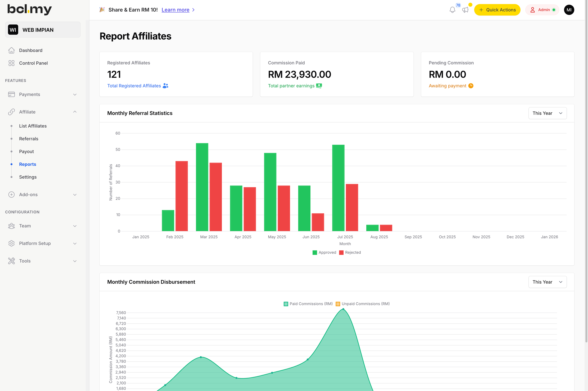This screenshot has height=391, width=588.
Task: Expand the Team menu chevron
Action: [x=75, y=226]
